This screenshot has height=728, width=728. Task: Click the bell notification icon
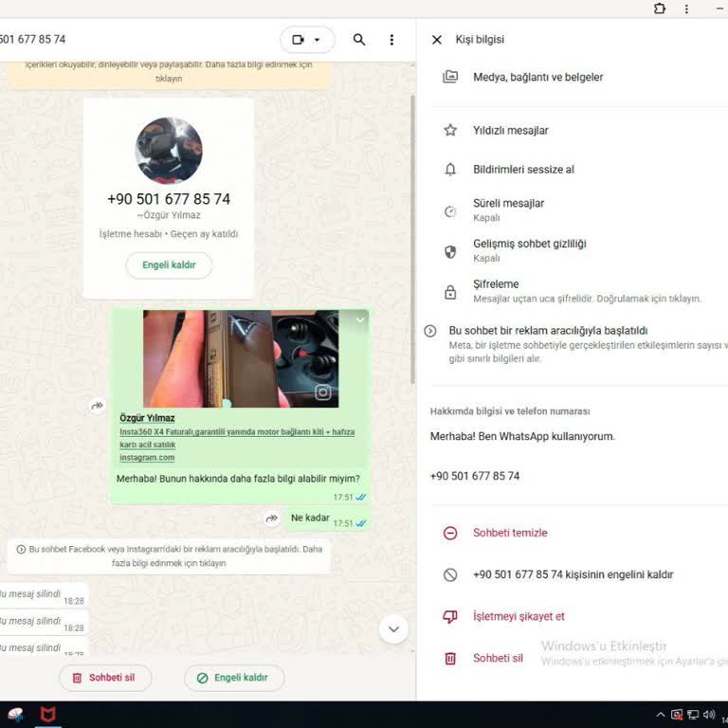[450, 170]
